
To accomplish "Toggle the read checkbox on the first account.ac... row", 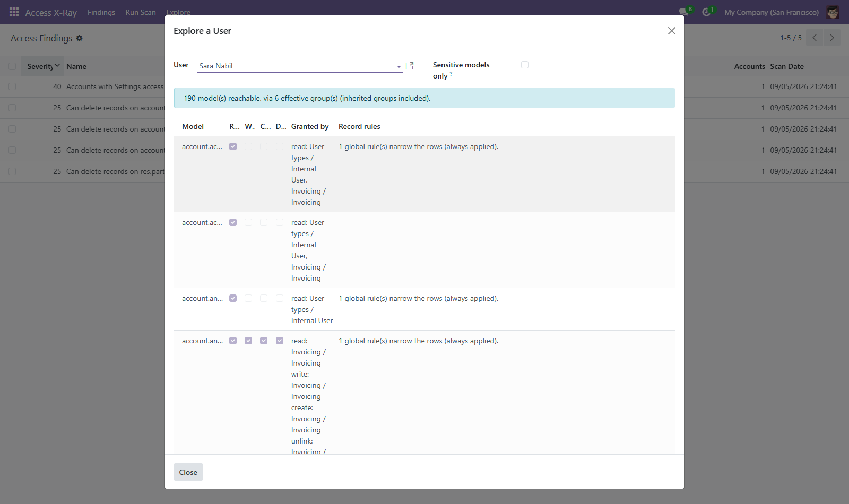I will coord(233,146).
